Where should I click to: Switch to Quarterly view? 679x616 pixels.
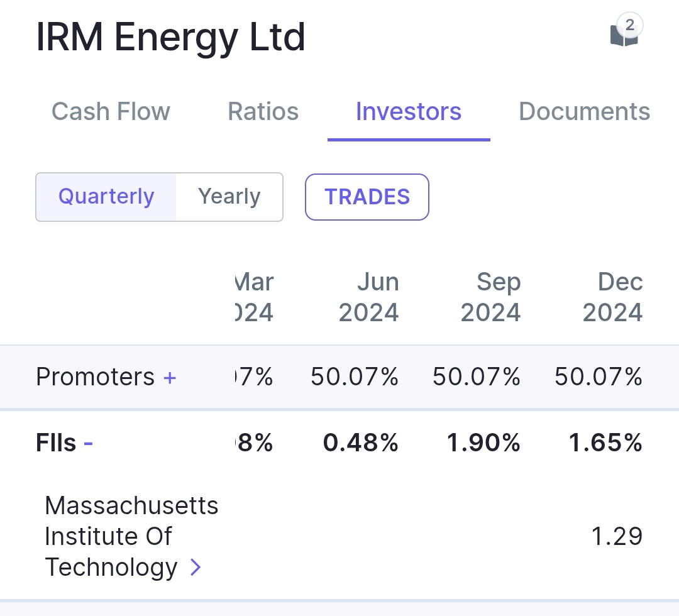point(106,197)
